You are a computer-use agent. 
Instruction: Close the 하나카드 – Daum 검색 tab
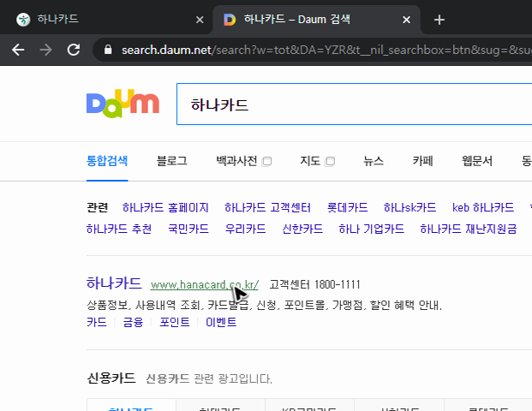[x=406, y=20]
